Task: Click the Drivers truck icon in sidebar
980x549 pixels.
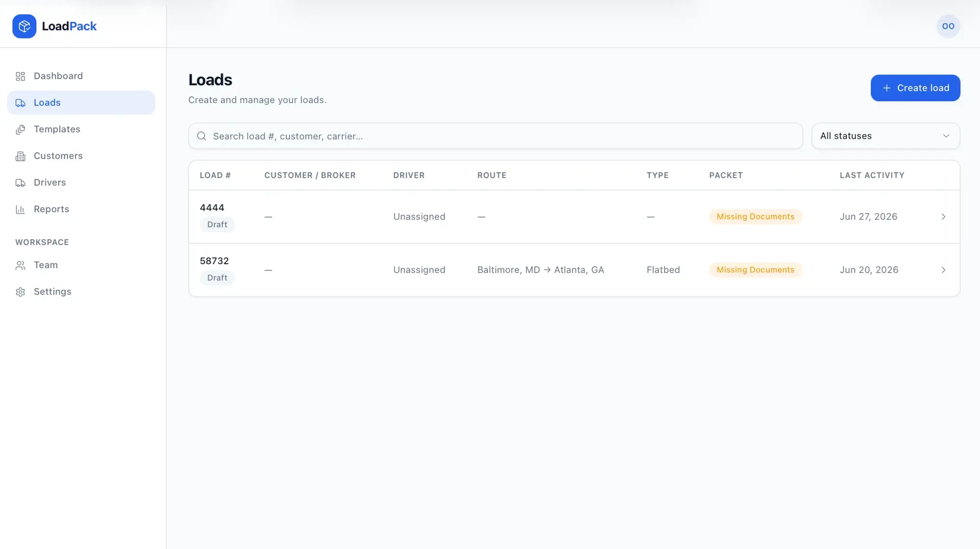Action: click(20, 183)
